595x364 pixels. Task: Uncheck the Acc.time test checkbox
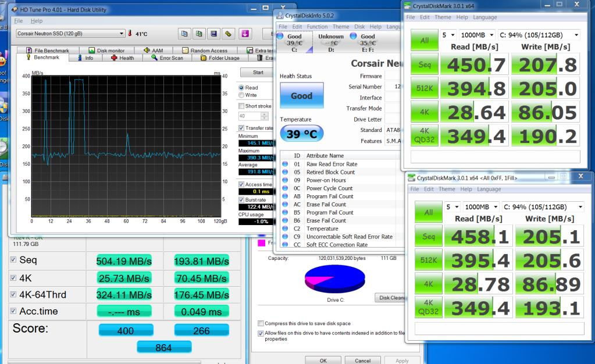pos(13,311)
